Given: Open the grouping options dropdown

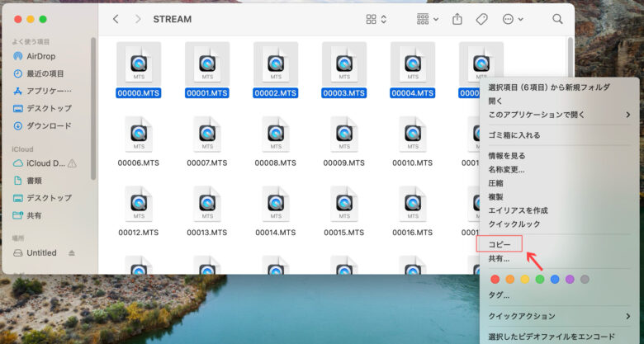Looking at the screenshot, I should (x=428, y=19).
